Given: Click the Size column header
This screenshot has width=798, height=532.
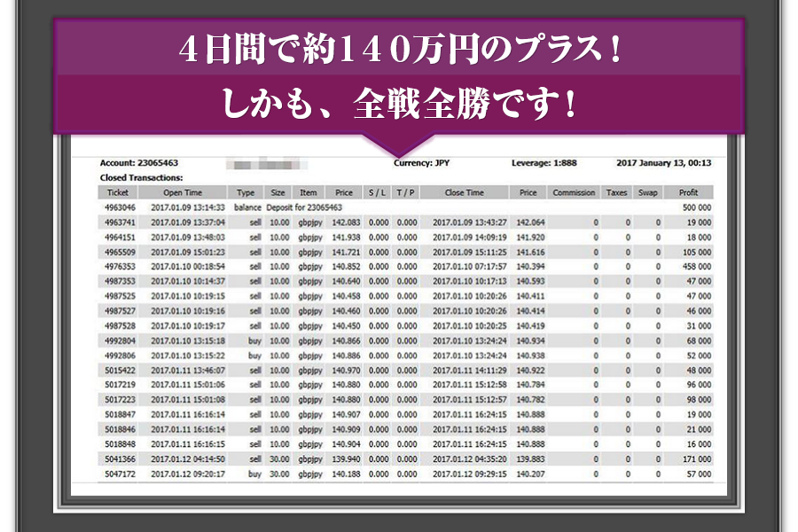Looking at the screenshot, I should [278, 192].
